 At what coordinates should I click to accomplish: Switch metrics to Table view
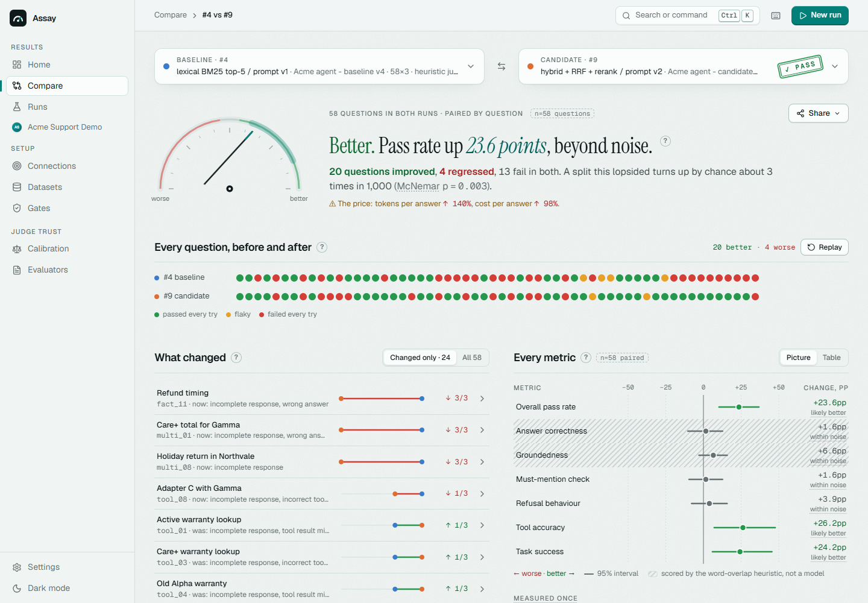[832, 358]
